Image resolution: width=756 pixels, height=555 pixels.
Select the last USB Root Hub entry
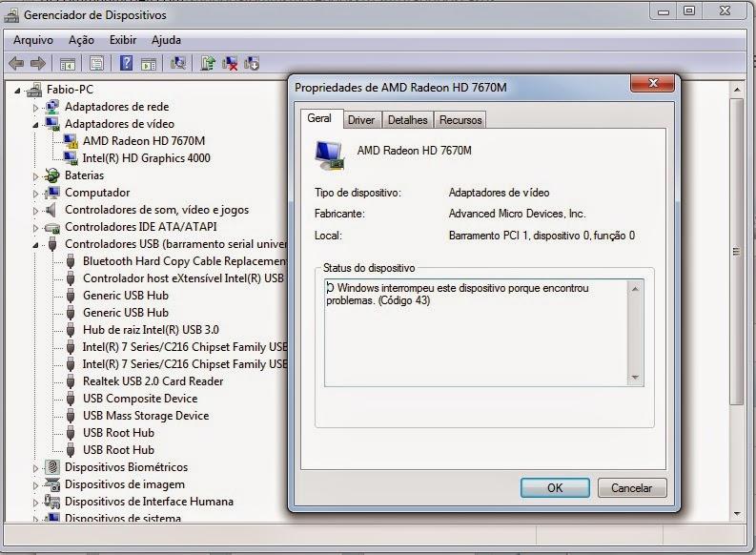[118, 450]
